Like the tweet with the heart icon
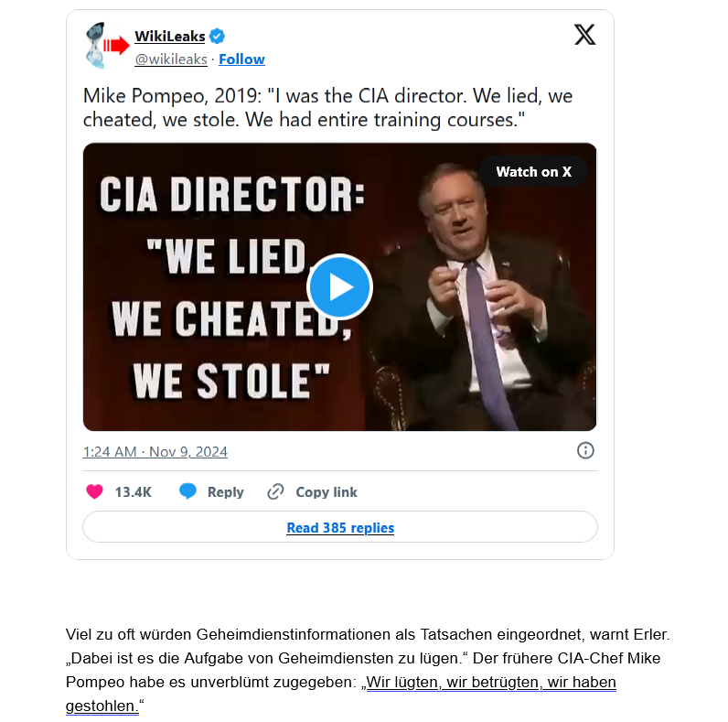 [x=94, y=491]
